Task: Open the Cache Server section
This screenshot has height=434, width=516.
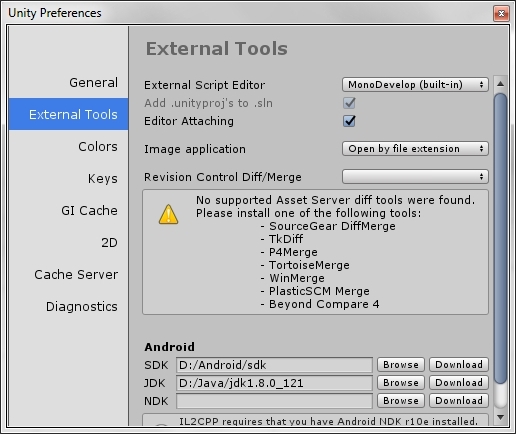Action: tap(76, 274)
